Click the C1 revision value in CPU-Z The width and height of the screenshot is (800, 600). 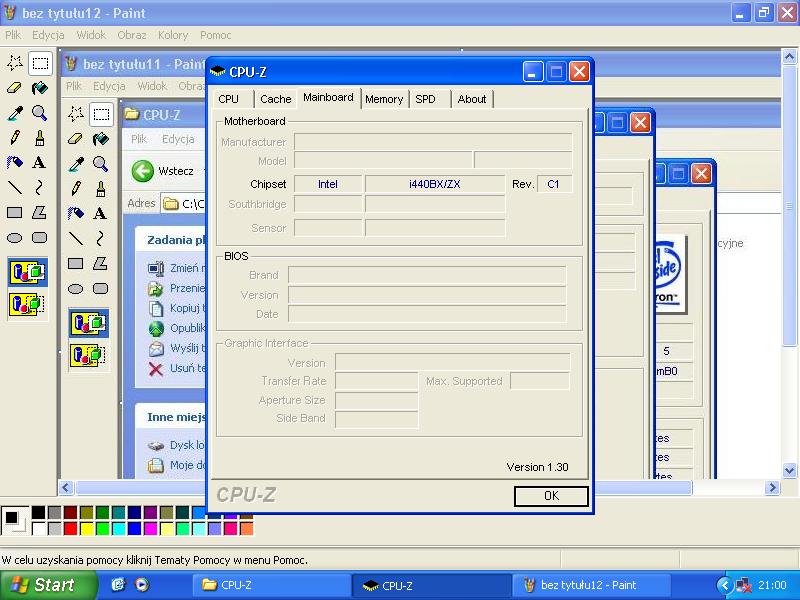[x=554, y=184]
